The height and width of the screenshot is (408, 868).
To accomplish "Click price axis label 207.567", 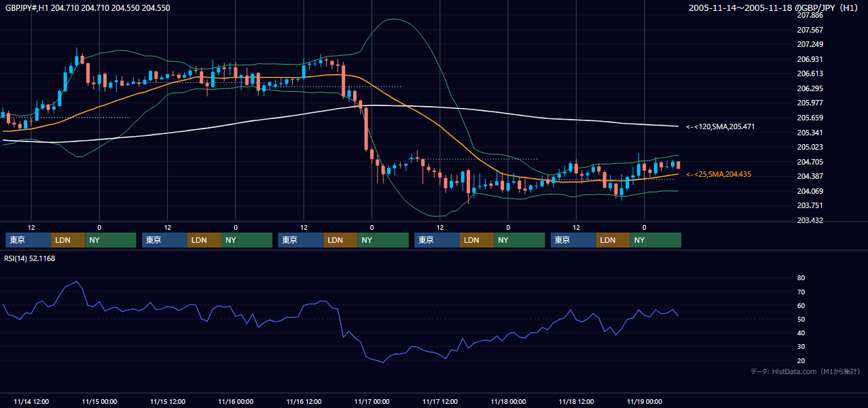I will (810, 30).
